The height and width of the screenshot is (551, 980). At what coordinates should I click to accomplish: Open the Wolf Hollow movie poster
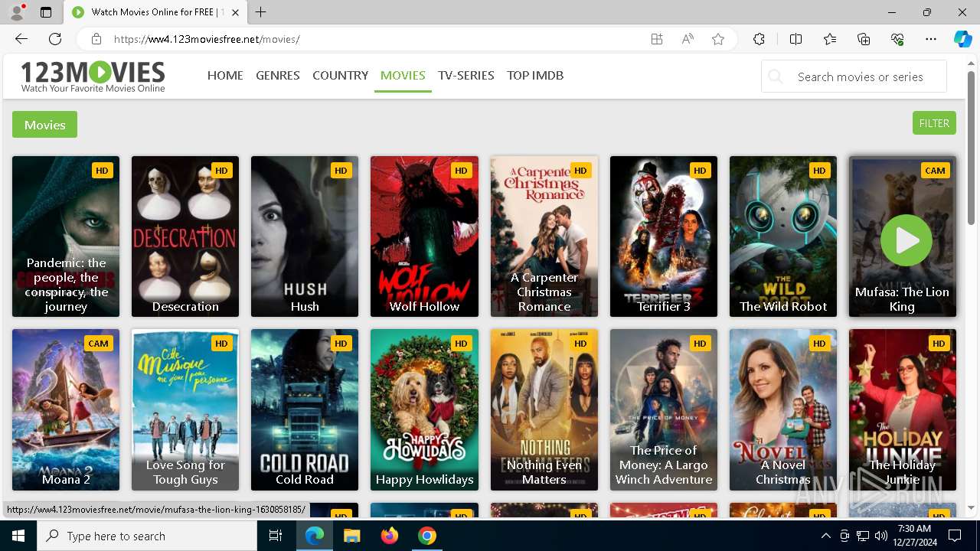(424, 236)
